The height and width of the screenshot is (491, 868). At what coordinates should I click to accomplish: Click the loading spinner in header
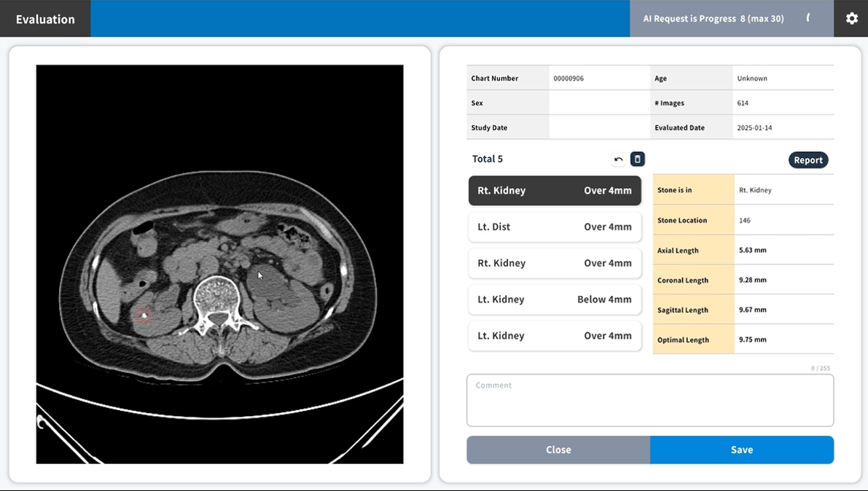pos(808,18)
